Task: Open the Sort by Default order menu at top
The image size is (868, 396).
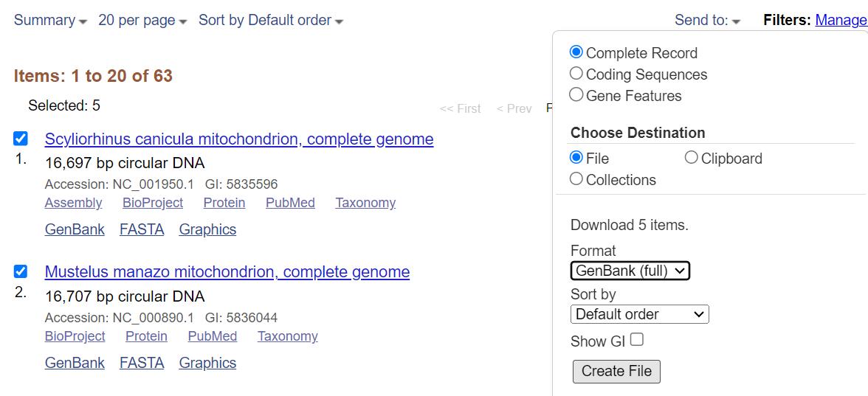Action: [271, 21]
